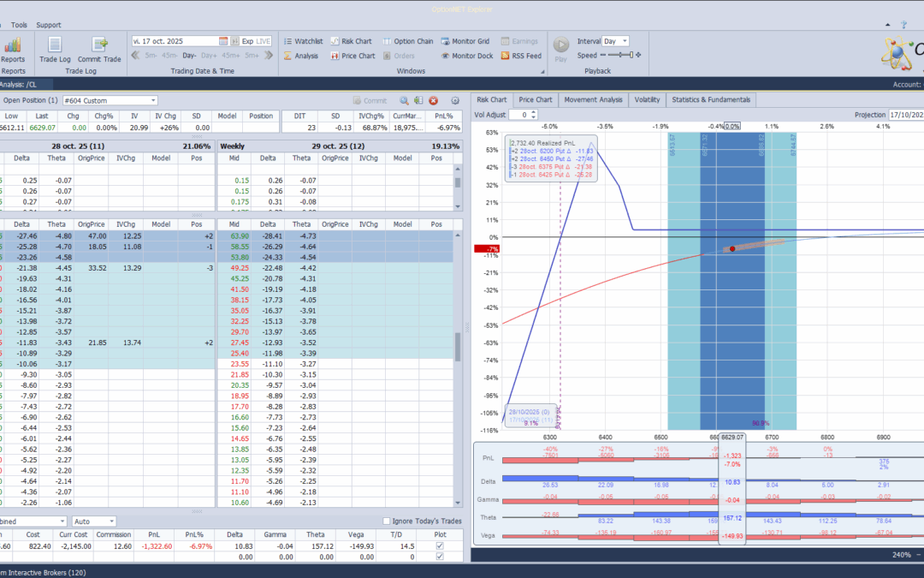Screen dimensions: 924x578
Task: Click the Projection date field
Action: 906,115
